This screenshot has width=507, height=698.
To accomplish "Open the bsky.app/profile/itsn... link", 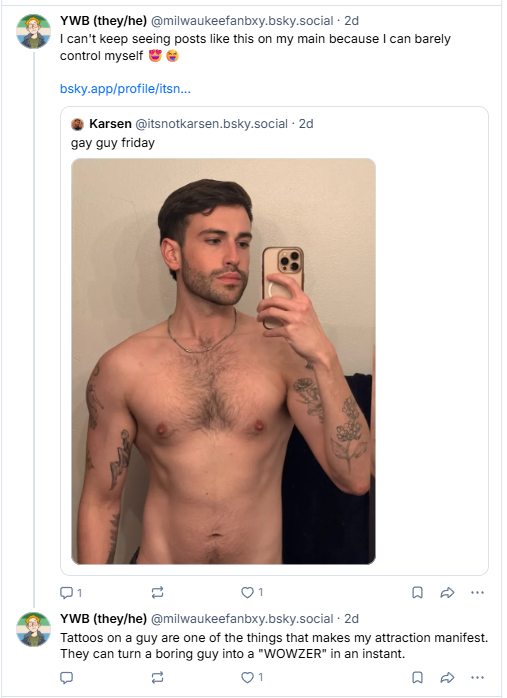I will click(x=125, y=89).
